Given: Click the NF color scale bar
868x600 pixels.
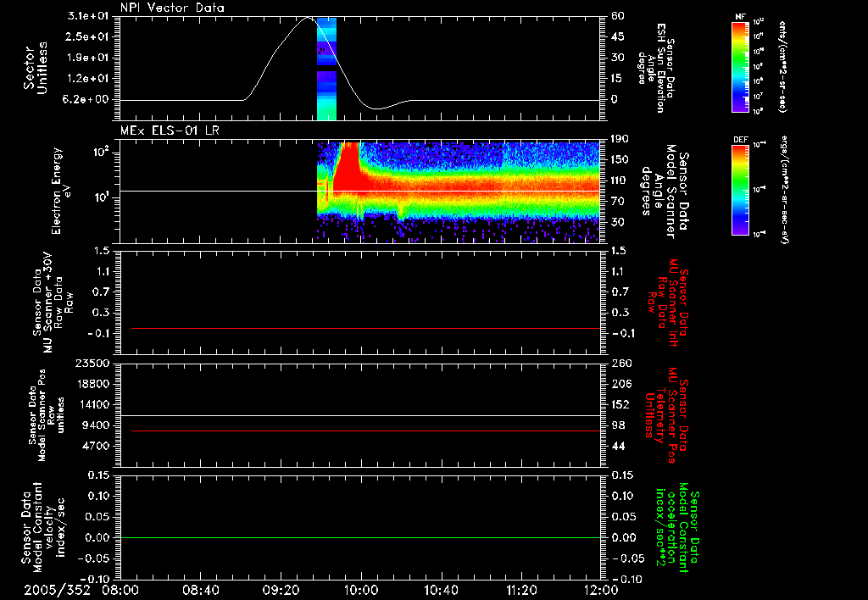Looking at the screenshot, I should (741, 66).
